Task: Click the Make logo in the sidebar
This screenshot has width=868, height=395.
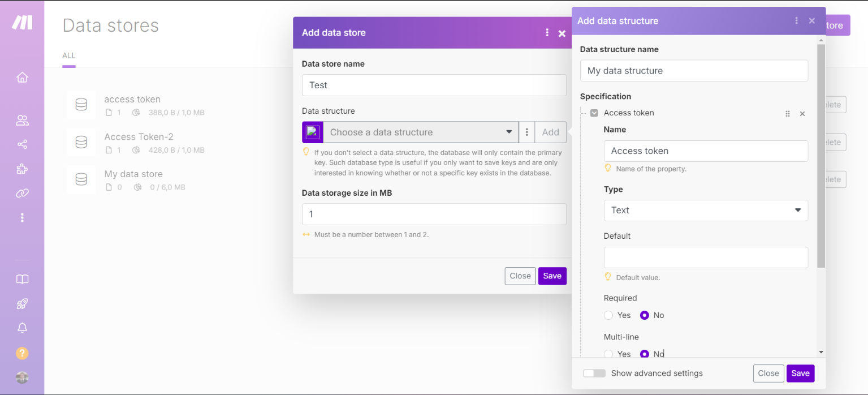Action: pyautogui.click(x=22, y=22)
